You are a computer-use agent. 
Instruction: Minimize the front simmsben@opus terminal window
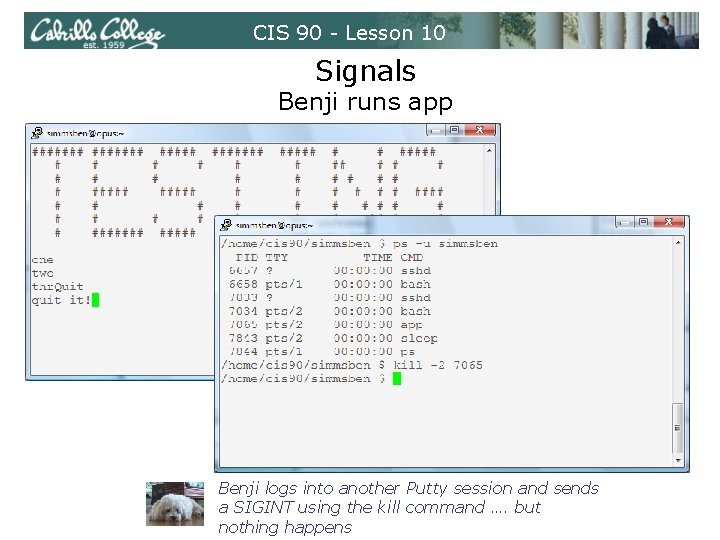pos(624,222)
